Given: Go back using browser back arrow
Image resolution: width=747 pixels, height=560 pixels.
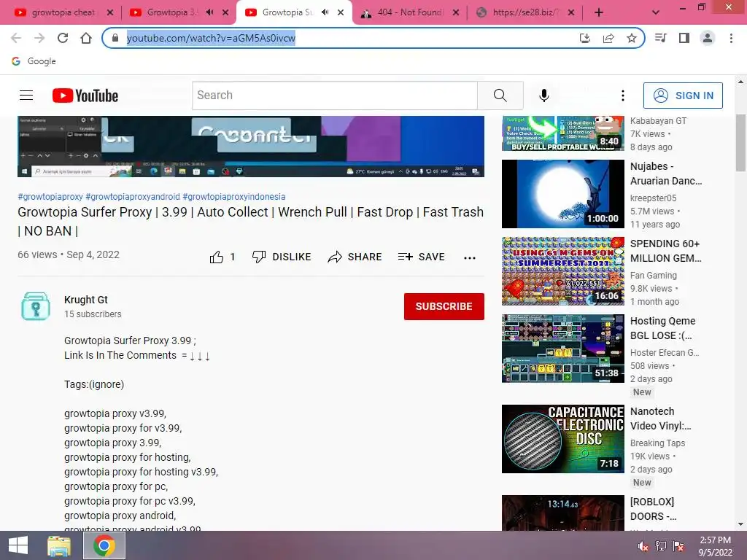Looking at the screenshot, I should pos(16,38).
